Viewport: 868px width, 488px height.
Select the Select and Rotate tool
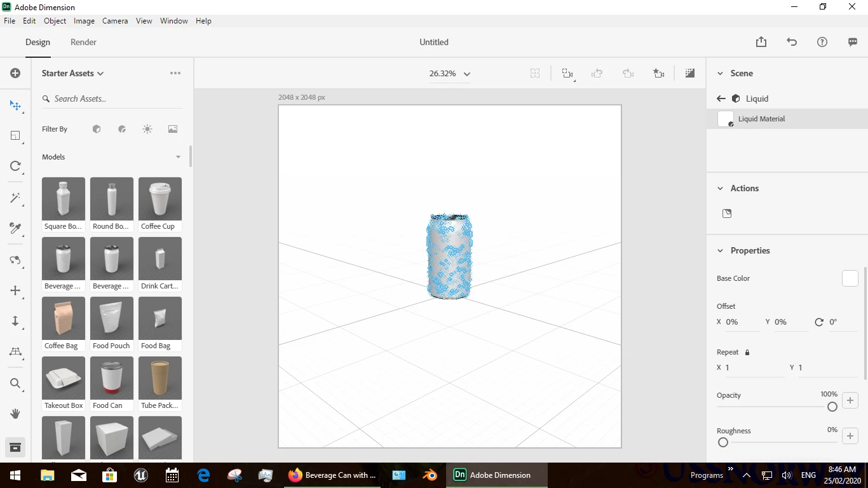(x=15, y=166)
